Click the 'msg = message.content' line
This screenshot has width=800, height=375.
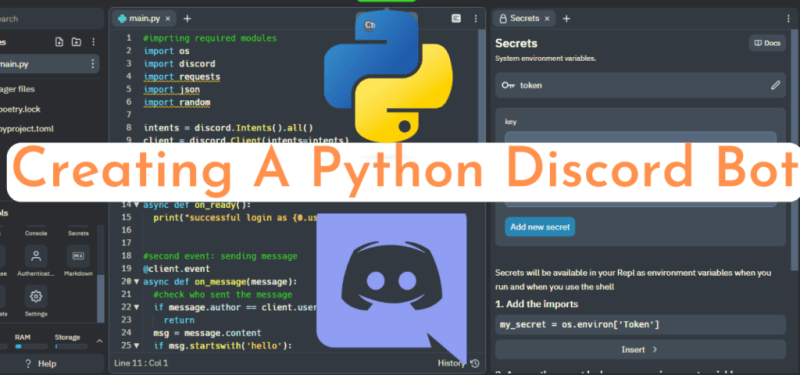207,333
